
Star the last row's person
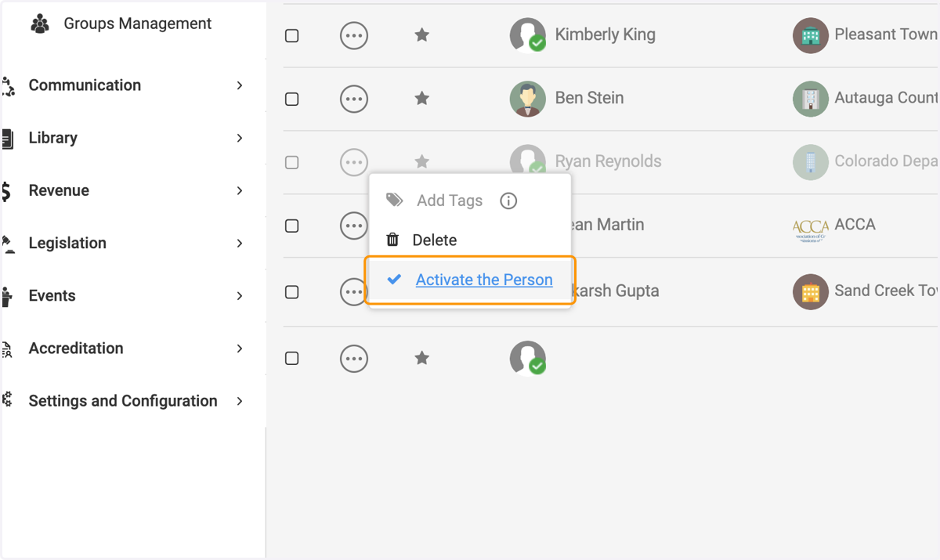422,358
